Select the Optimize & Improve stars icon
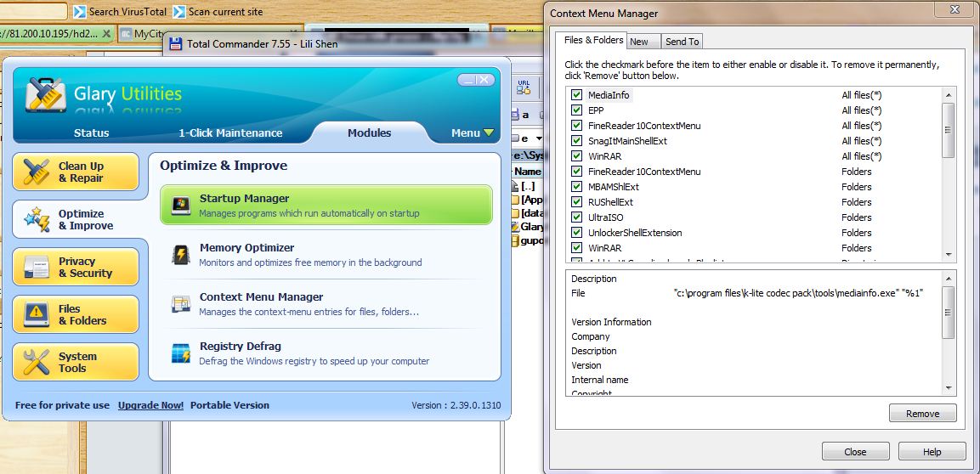The image size is (980, 474). pos(37,219)
